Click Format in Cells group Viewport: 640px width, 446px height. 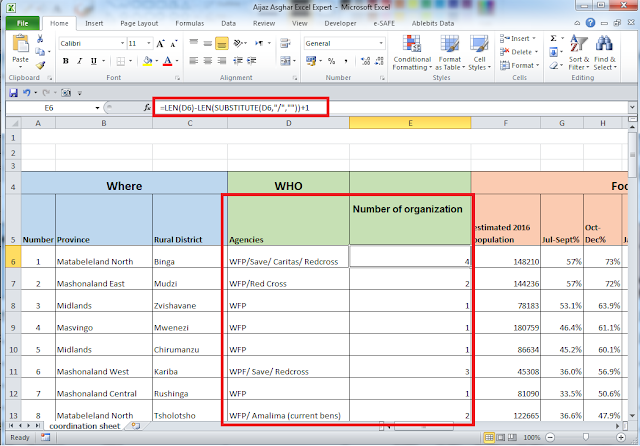click(x=519, y=65)
